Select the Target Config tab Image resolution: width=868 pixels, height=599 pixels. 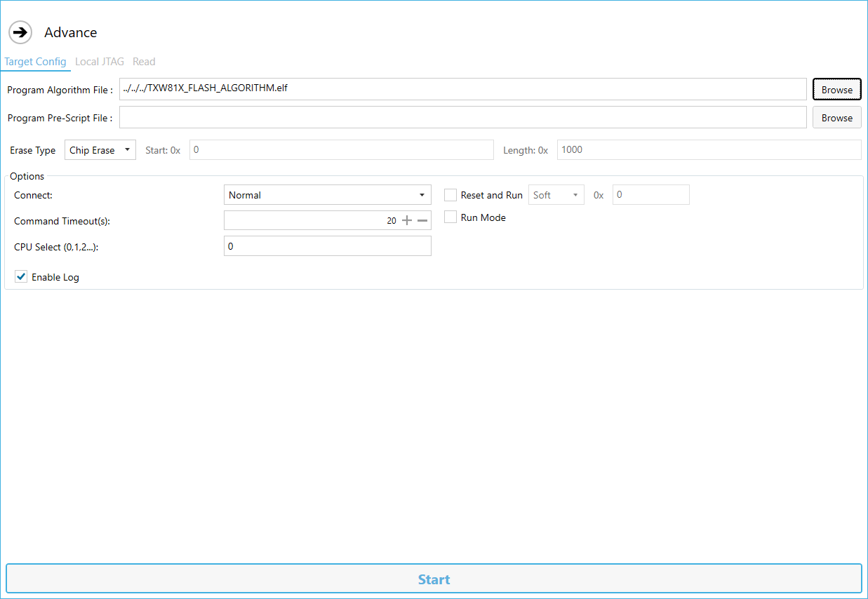(35, 62)
